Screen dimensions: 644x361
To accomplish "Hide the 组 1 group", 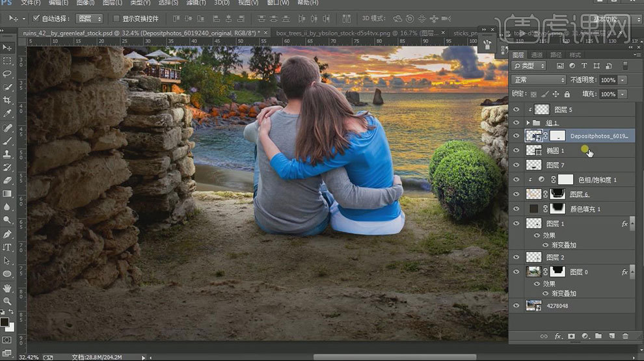I will click(x=517, y=123).
